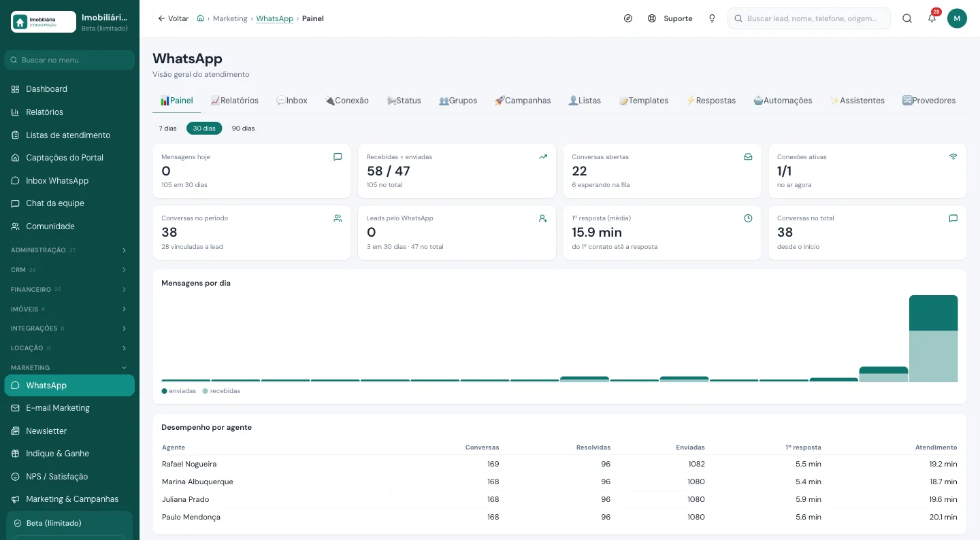Open Newsletter in sidebar

(x=69, y=431)
